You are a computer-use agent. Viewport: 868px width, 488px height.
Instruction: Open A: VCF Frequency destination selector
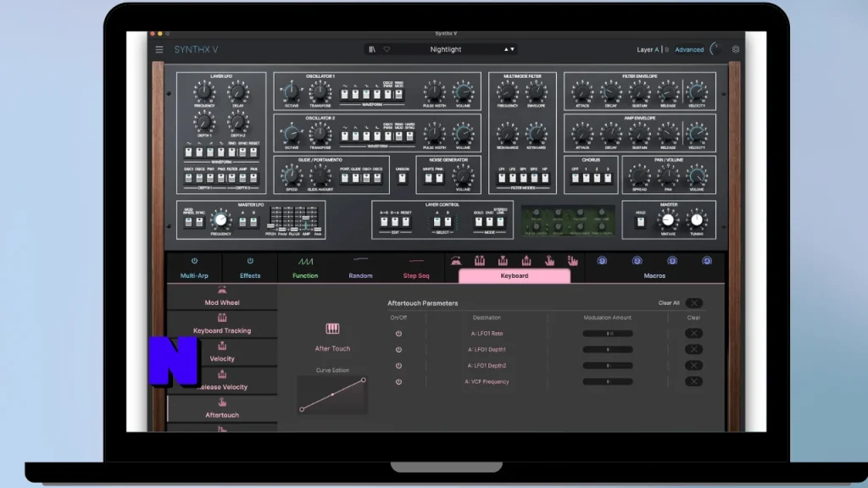(x=487, y=382)
